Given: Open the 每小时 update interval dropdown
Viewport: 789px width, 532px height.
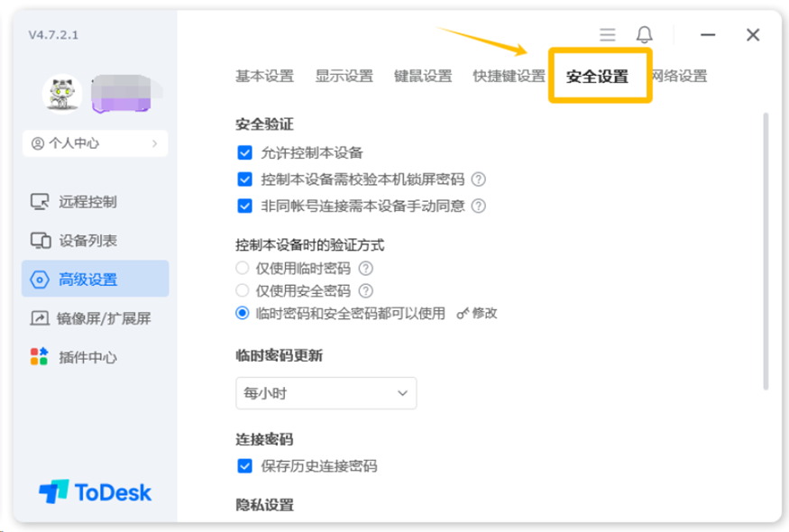Looking at the screenshot, I should coord(325,393).
